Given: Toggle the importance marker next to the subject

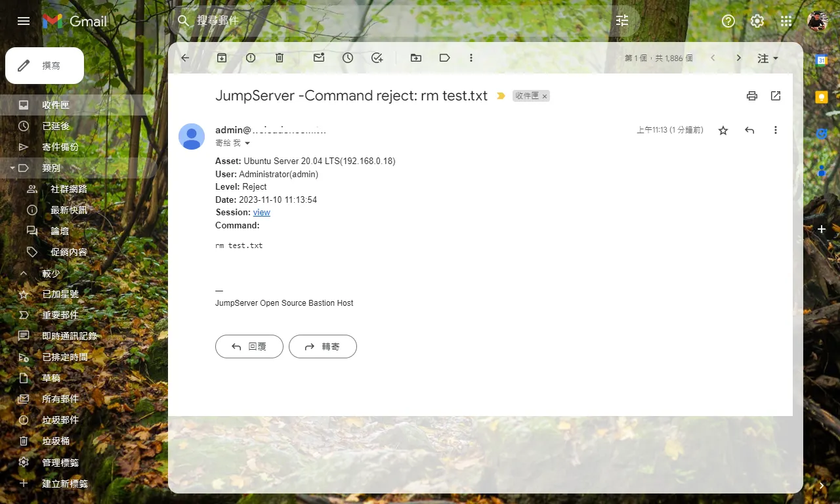Looking at the screenshot, I should 501,96.
